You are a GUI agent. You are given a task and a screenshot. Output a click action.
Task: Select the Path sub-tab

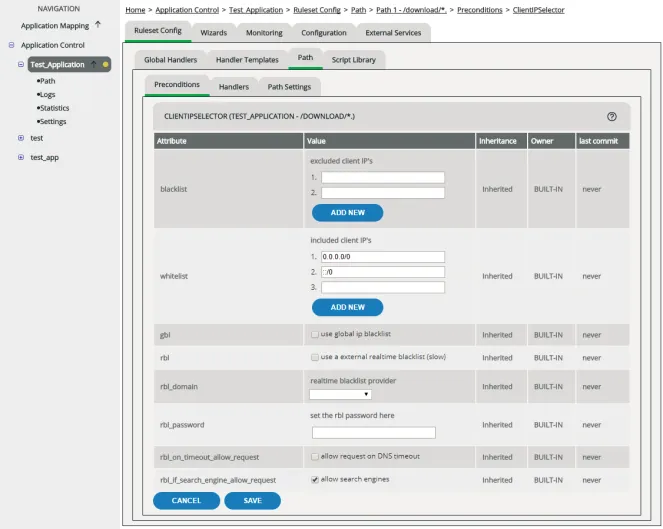[x=305, y=58]
